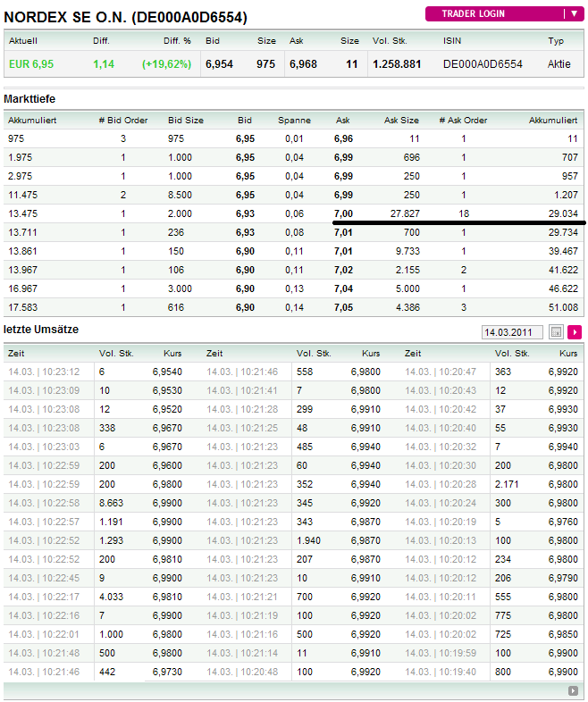Select the Ask price 7,00
This screenshot has height=702, width=588.
(x=343, y=213)
